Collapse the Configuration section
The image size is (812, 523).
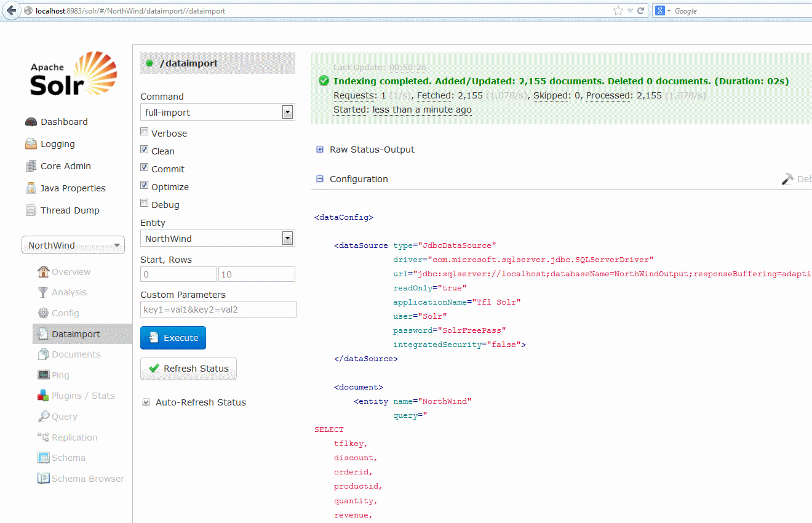click(352, 179)
